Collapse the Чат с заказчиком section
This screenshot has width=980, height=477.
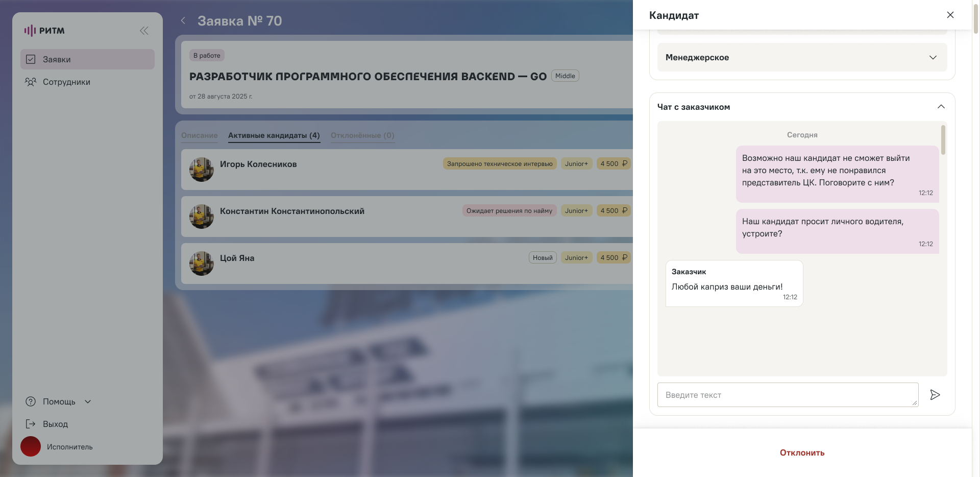pos(942,106)
